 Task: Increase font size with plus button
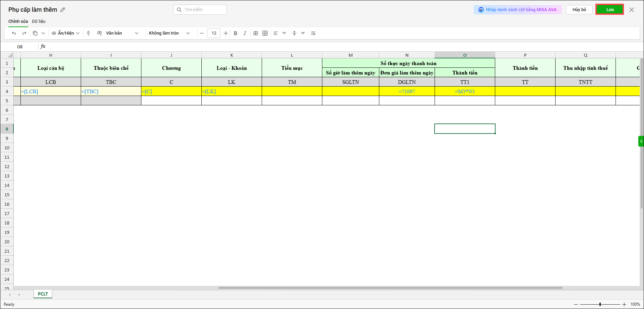[x=226, y=33]
